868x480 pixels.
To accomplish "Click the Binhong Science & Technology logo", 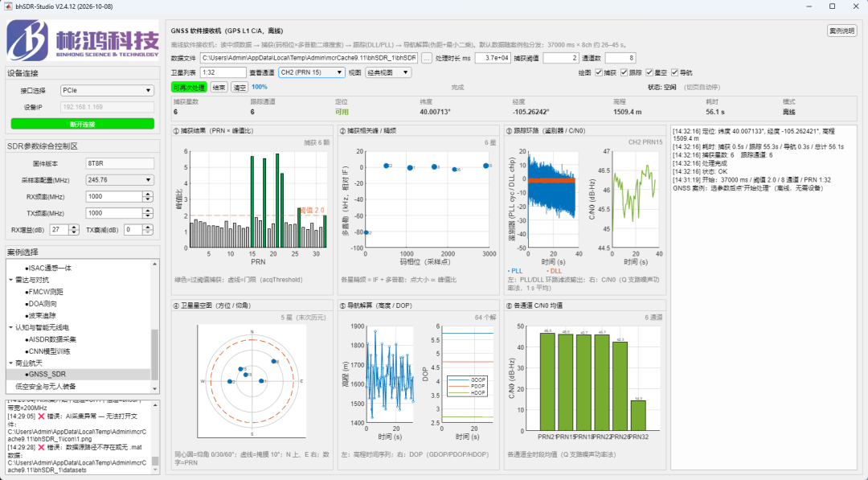I will pyautogui.click(x=83, y=40).
